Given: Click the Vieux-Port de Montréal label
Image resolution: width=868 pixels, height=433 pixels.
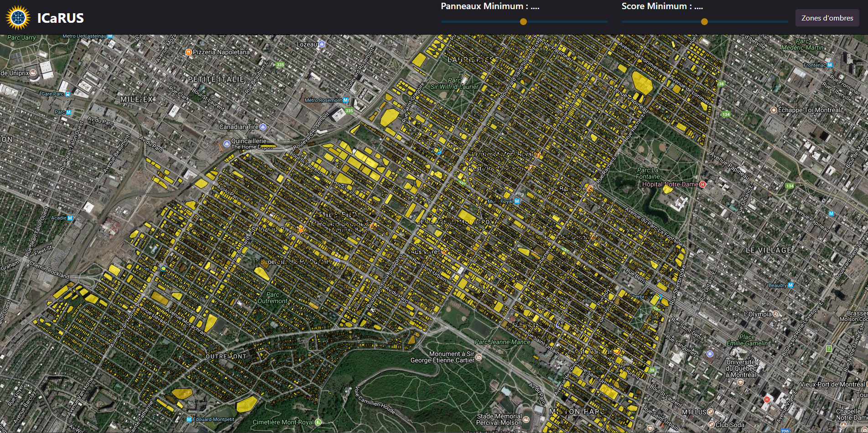Looking at the screenshot, I should (832, 384).
